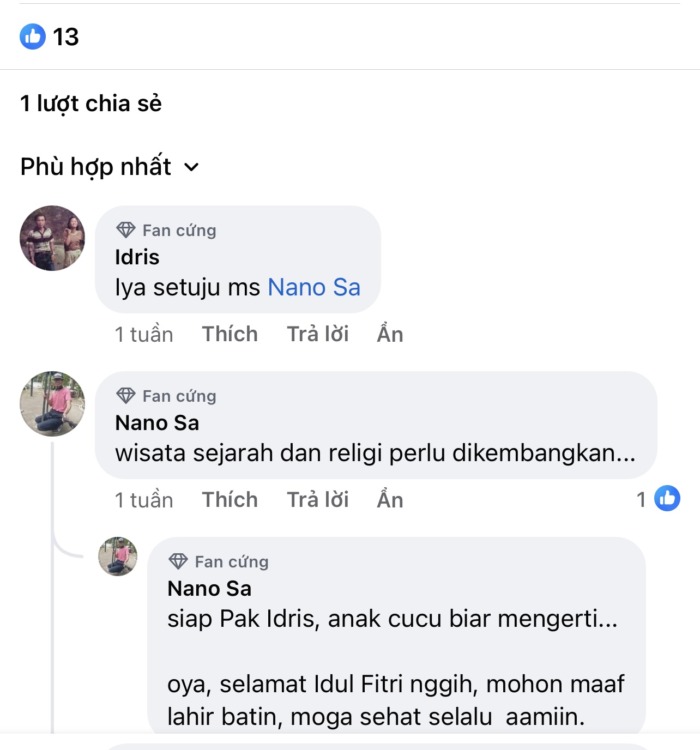Reply to Nano Sa's wisata sejarah comment
This screenshot has height=750, width=700.
pos(318,500)
